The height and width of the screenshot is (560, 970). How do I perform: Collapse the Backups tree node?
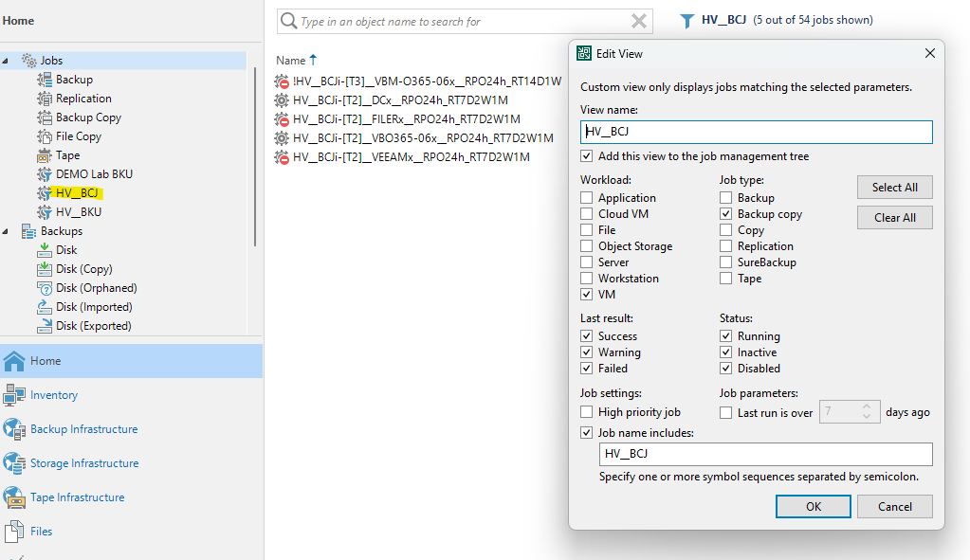[6, 231]
